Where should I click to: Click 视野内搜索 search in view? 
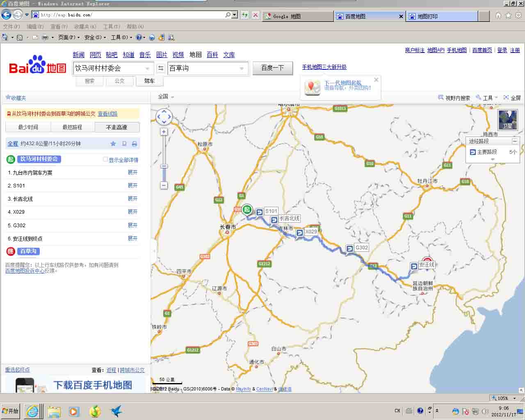point(454,98)
